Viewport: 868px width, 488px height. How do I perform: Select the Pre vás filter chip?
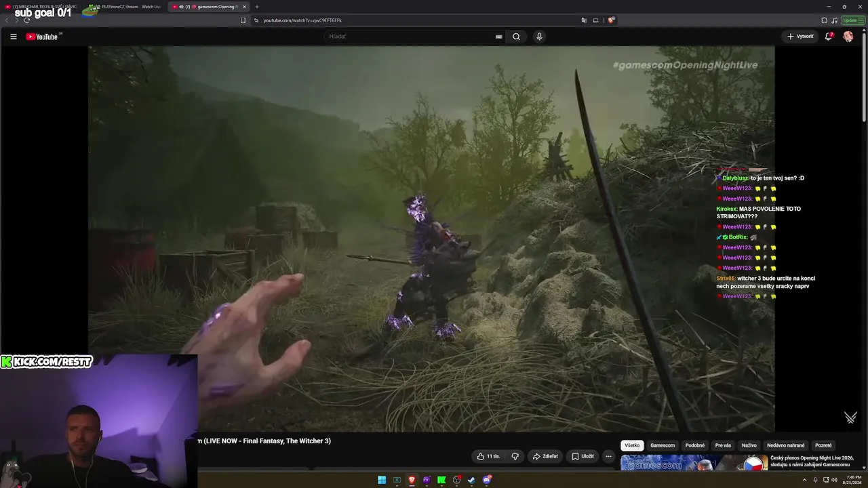[x=723, y=445]
